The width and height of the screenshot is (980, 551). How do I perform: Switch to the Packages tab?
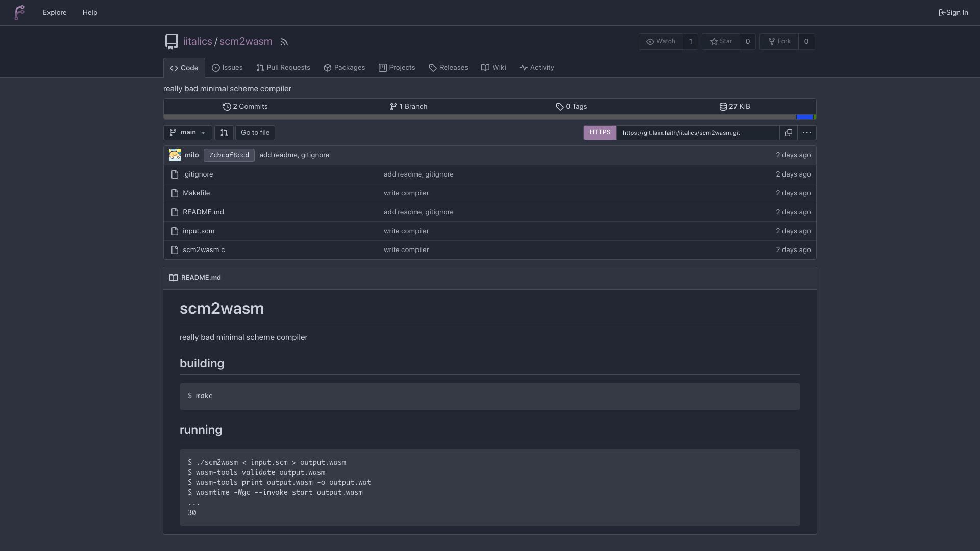click(x=345, y=68)
